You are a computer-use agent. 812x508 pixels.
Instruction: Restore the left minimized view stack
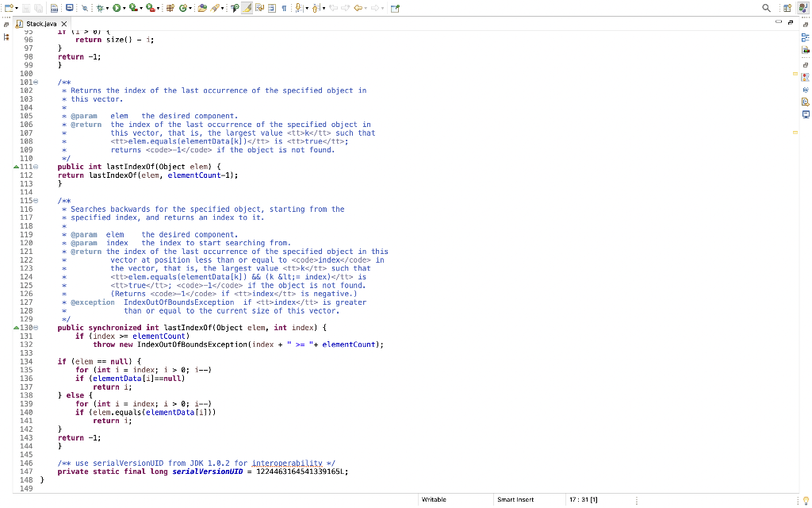tap(6, 25)
